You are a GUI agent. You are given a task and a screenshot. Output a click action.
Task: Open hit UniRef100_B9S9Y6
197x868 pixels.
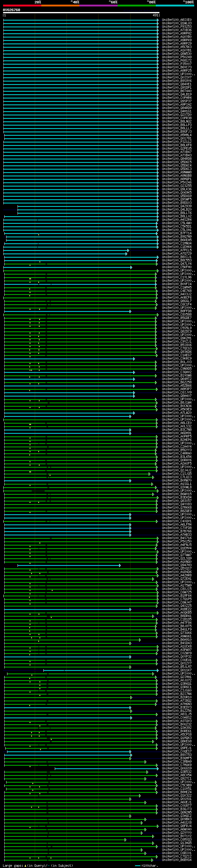(x=176, y=81)
